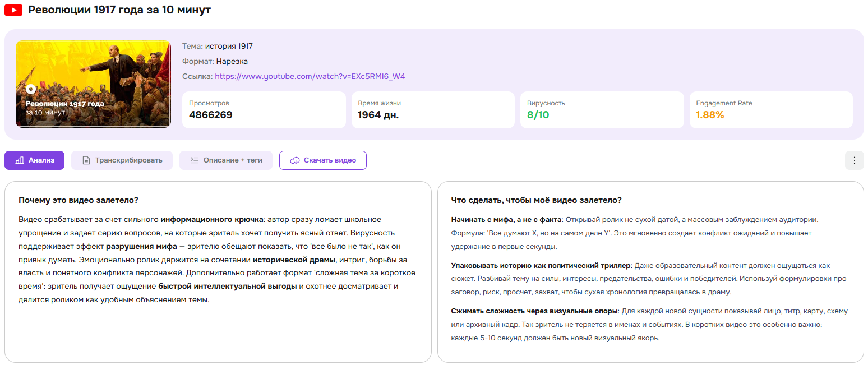Select the Просмотров stat card
The image size is (868, 365).
pos(264,110)
